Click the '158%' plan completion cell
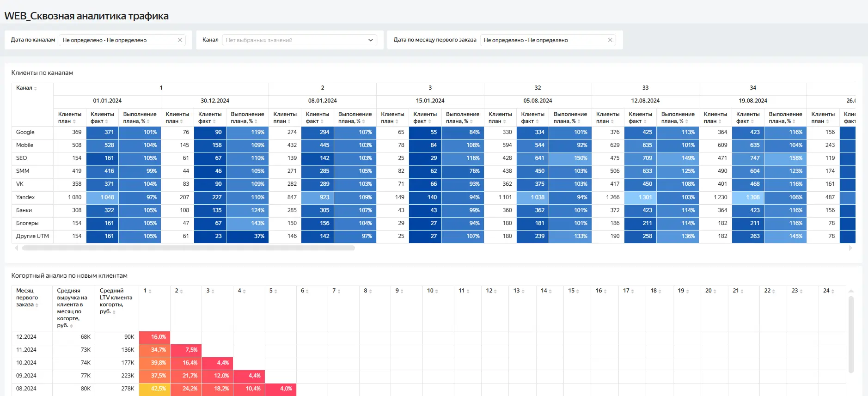 coord(785,158)
